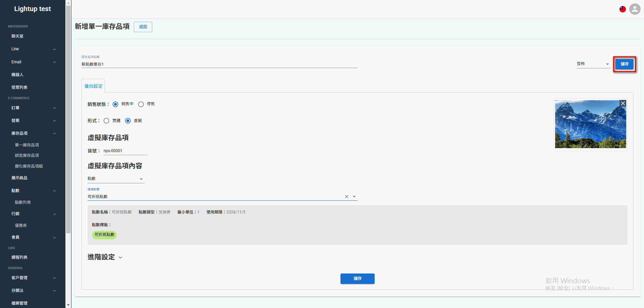This screenshot has width=644, height=308.
Task: Open the 搜尋點數 dropdown arrow
Action: (354, 197)
